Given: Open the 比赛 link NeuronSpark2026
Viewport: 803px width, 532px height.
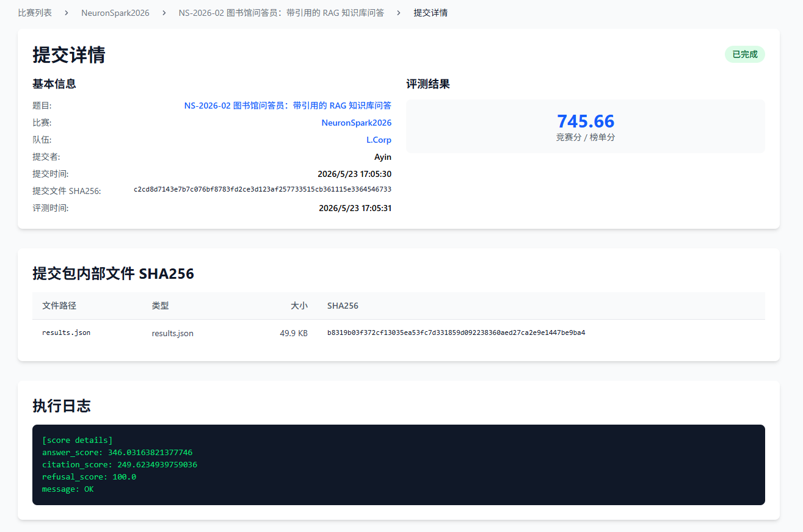Looking at the screenshot, I should click(x=357, y=123).
